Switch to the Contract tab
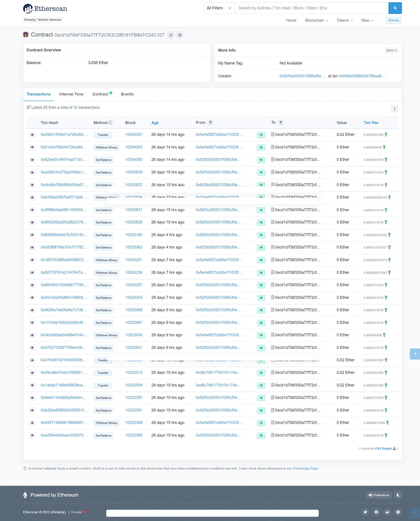Image resolution: width=420 pixels, height=521 pixels. tap(102, 94)
